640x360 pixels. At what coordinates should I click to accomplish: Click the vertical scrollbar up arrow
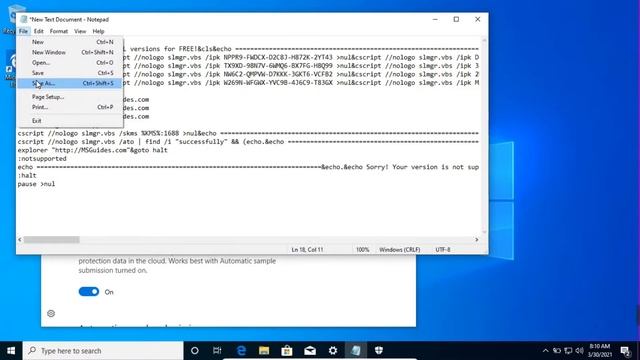pos(484,40)
